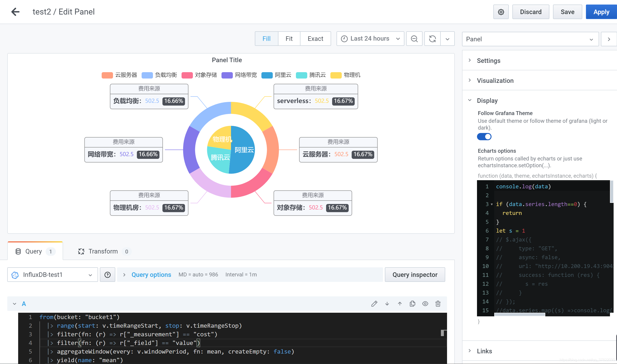Toggle 阿里云 legend item
The image size is (617, 364).
coord(277,75)
